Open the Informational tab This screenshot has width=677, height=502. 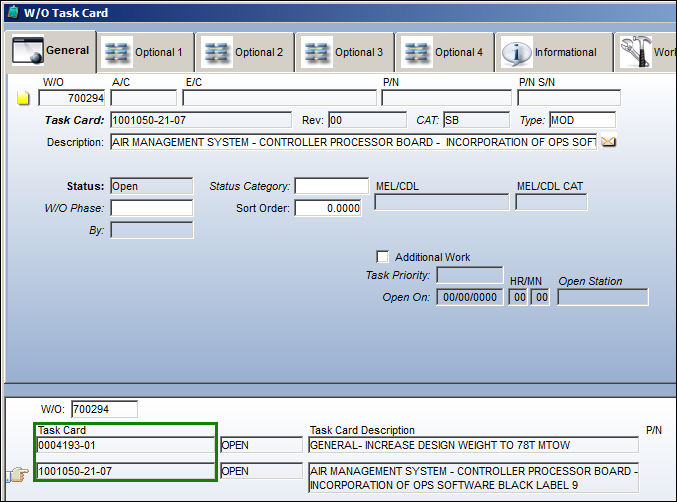554,52
